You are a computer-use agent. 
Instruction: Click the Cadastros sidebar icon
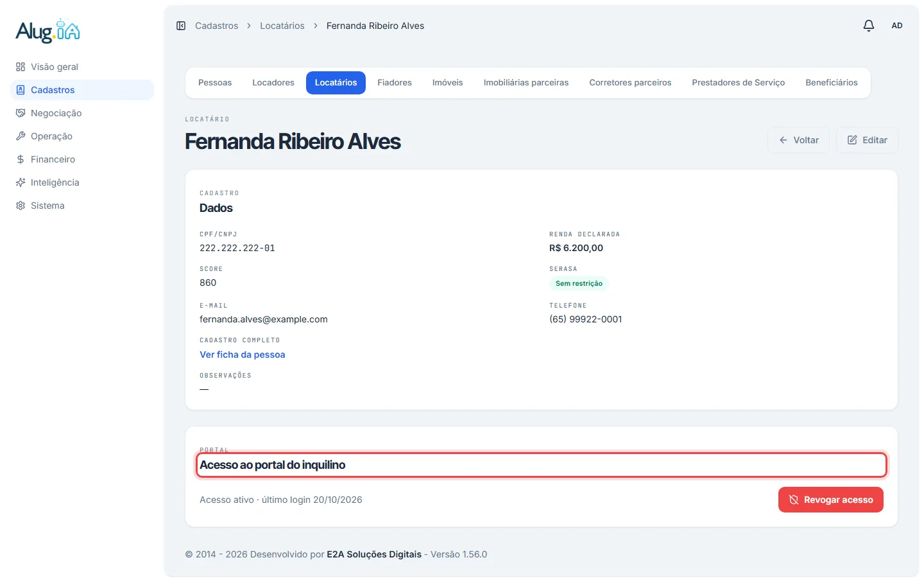tap(21, 90)
